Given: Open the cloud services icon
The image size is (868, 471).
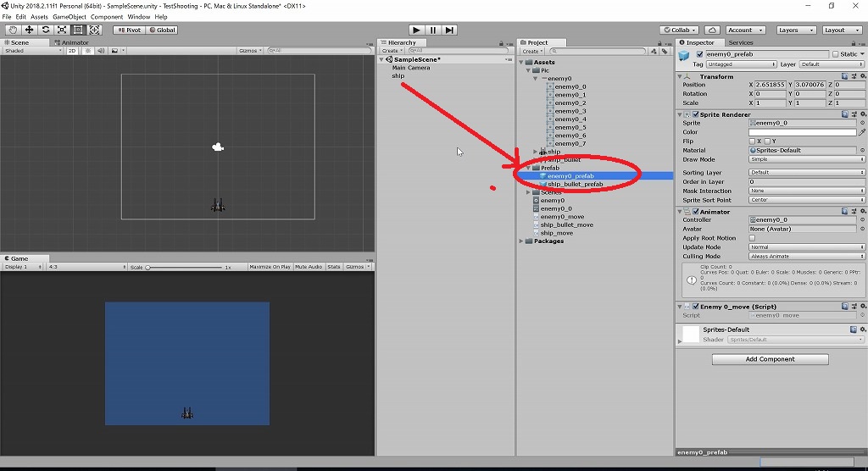Looking at the screenshot, I should 713,30.
